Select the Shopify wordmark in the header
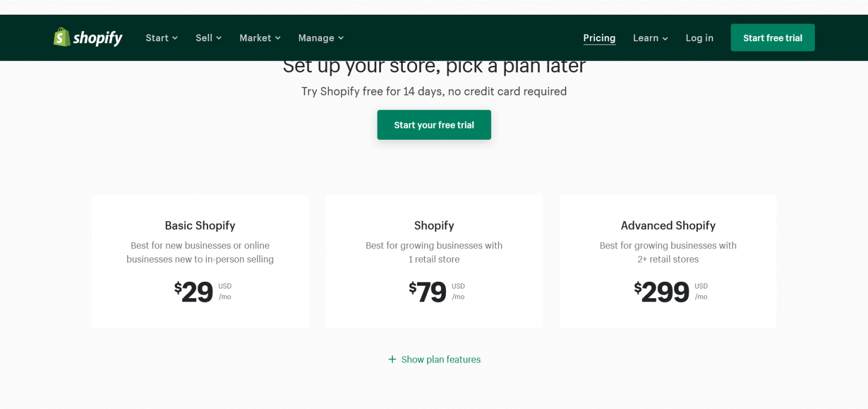 (x=97, y=37)
